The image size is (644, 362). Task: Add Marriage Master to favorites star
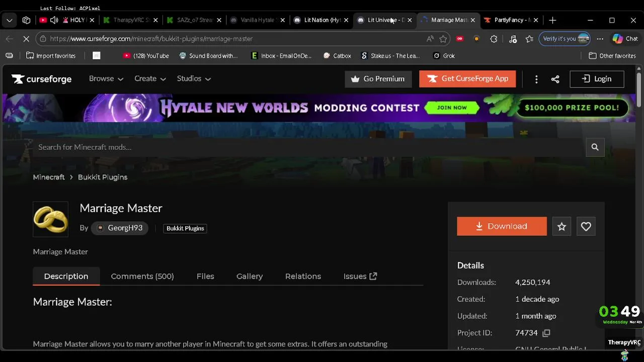561,227
